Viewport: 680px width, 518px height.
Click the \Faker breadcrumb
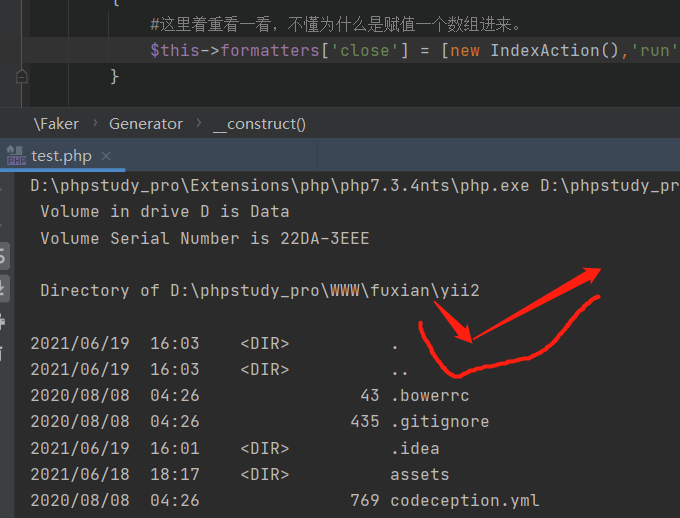[56, 124]
